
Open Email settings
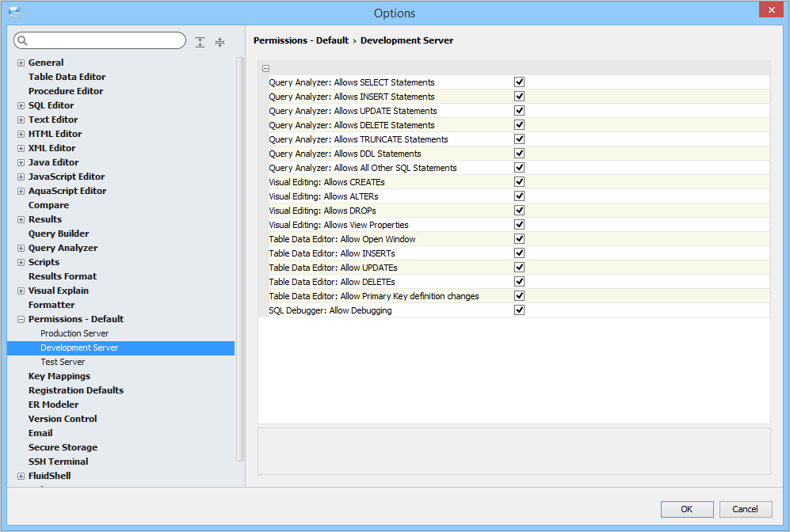click(40, 433)
